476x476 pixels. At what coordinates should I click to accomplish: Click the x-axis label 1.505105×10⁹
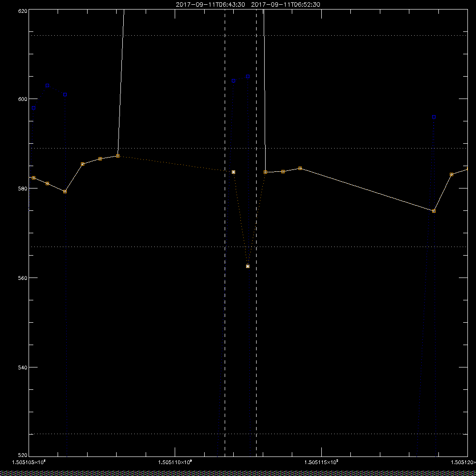click(29, 462)
